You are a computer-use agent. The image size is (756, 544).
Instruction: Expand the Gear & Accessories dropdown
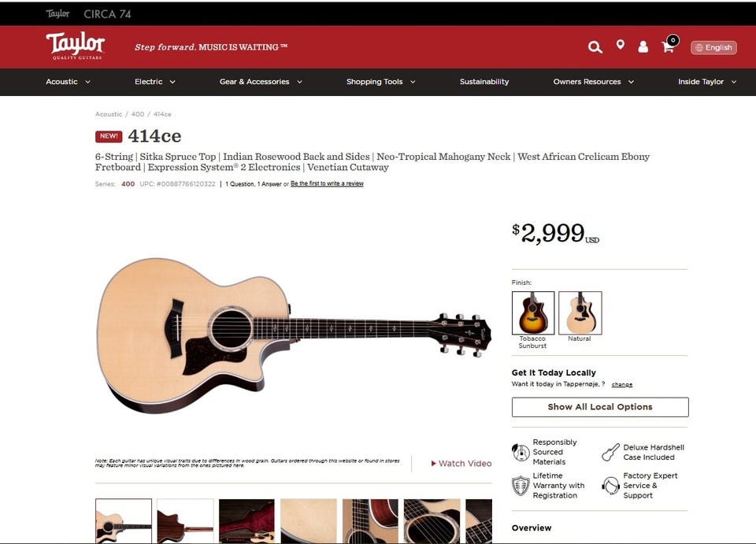pyautogui.click(x=261, y=82)
